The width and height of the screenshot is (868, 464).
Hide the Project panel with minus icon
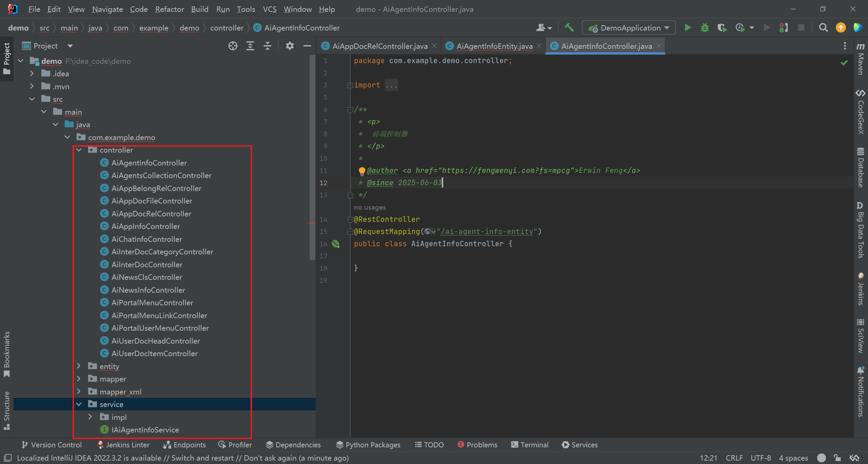coord(307,46)
